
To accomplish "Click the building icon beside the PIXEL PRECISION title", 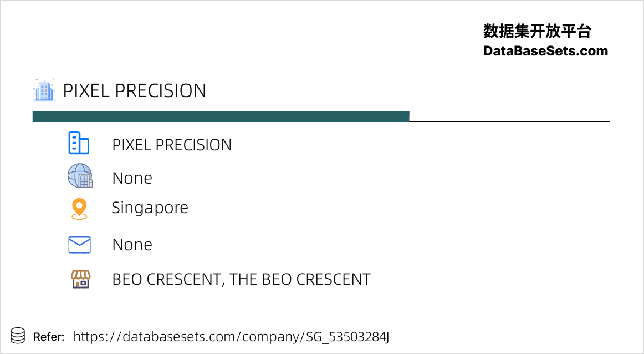I will pos(44,90).
